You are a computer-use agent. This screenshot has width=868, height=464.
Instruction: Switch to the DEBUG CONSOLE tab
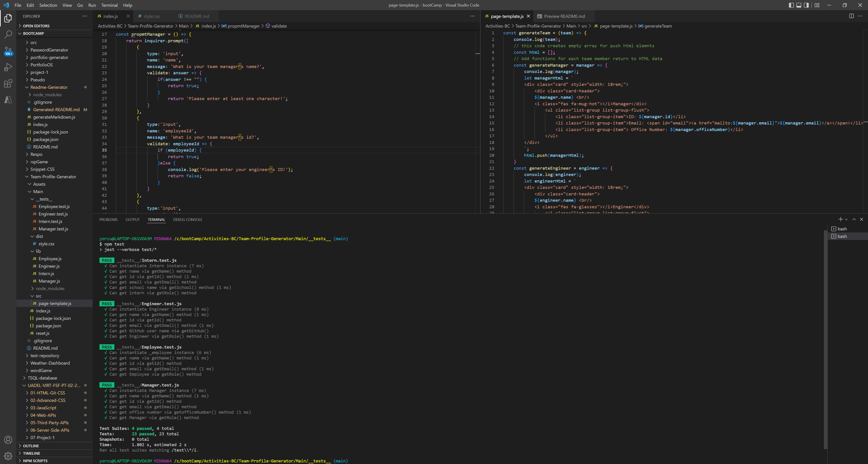(x=188, y=219)
